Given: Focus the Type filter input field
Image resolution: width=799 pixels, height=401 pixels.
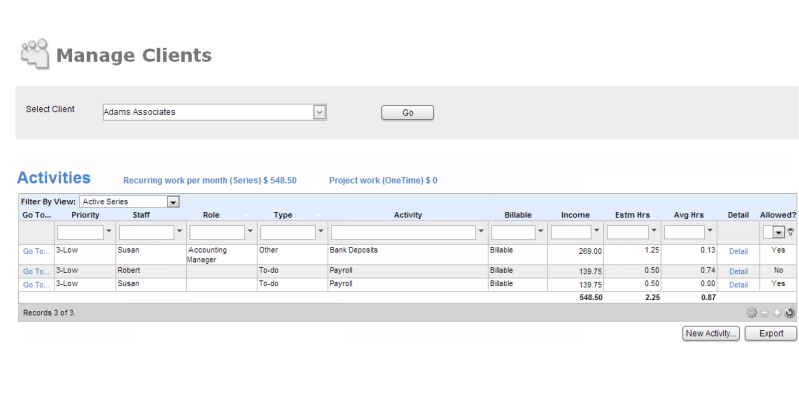Looking at the screenshot, I should point(288,232).
